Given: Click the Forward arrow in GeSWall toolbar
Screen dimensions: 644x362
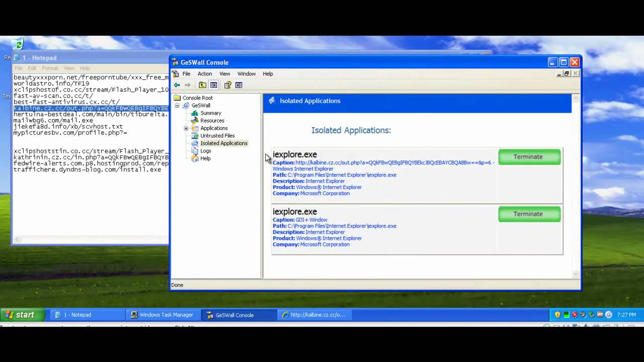Looking at the screenshot, I should [x=188, y=85].
